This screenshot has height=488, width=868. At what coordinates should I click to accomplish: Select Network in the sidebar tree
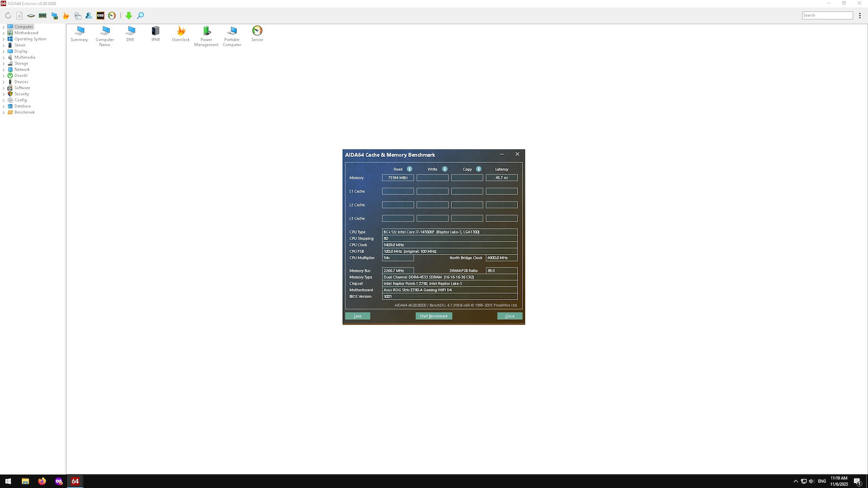(x=22, y=69)
